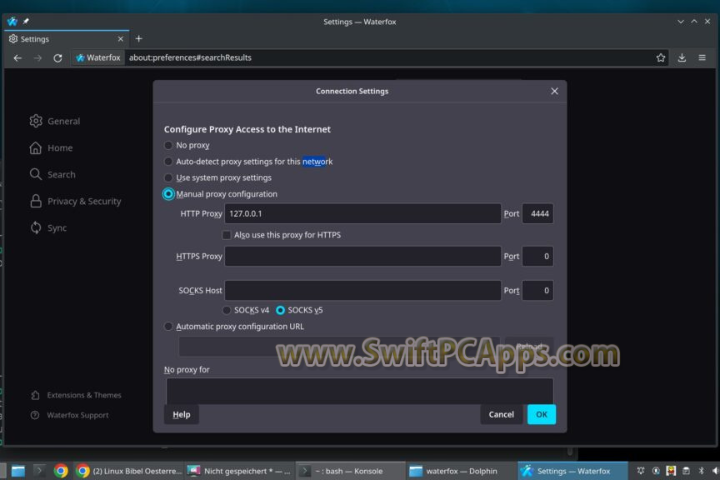The image size is (720, 480).
Task: Go back with the browser back arrow
Action: click(17, 58)
